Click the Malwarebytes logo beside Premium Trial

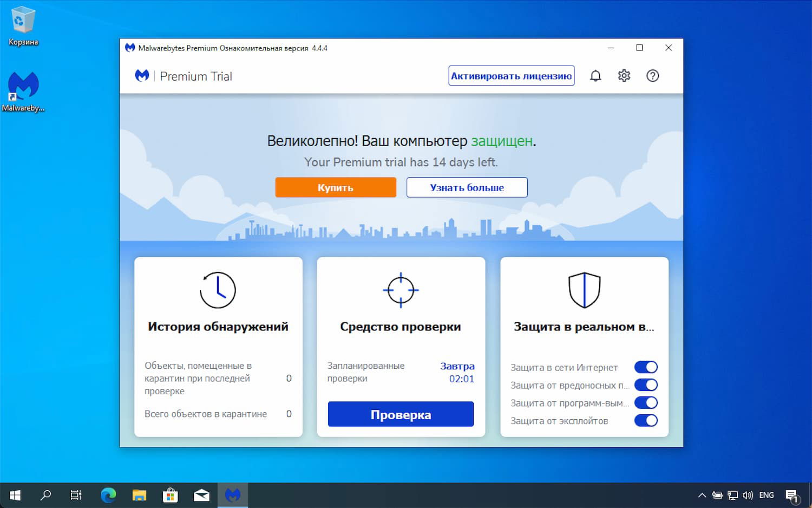coord(142,76)
